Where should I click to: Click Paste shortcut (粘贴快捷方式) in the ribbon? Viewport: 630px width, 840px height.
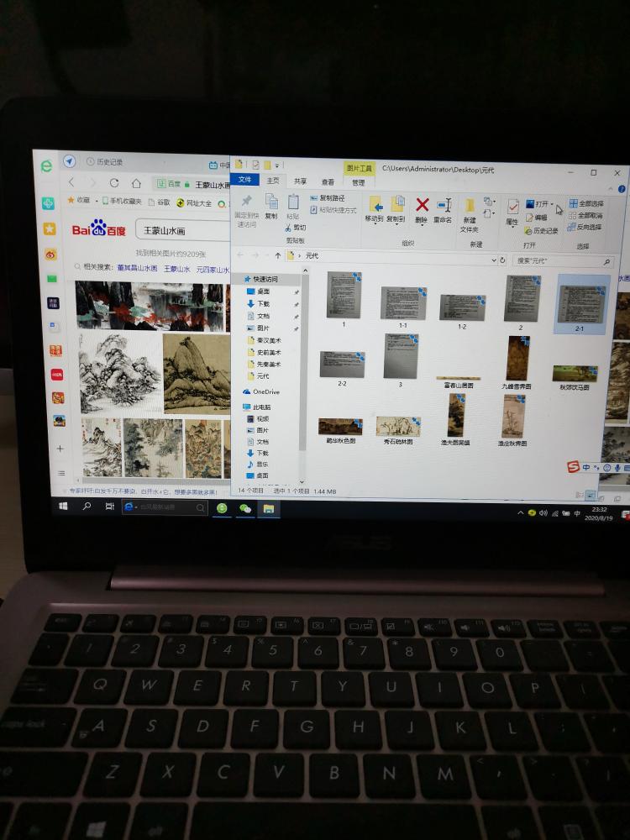point(333,211)
